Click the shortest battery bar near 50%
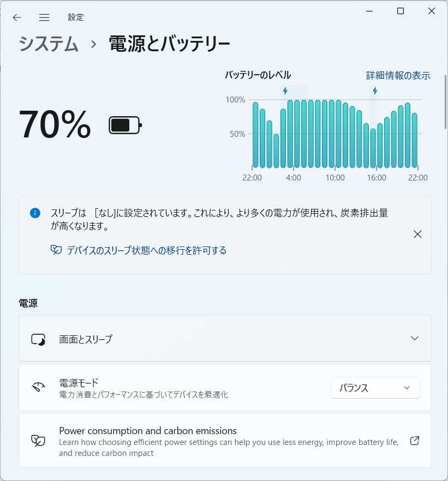 click(x=276, y=151)
